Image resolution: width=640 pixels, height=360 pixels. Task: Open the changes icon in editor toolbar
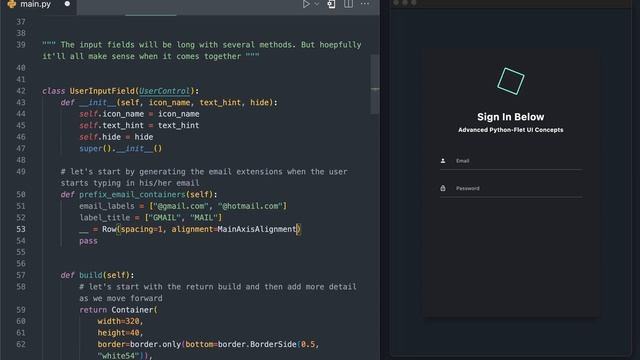tap(331, 4)
